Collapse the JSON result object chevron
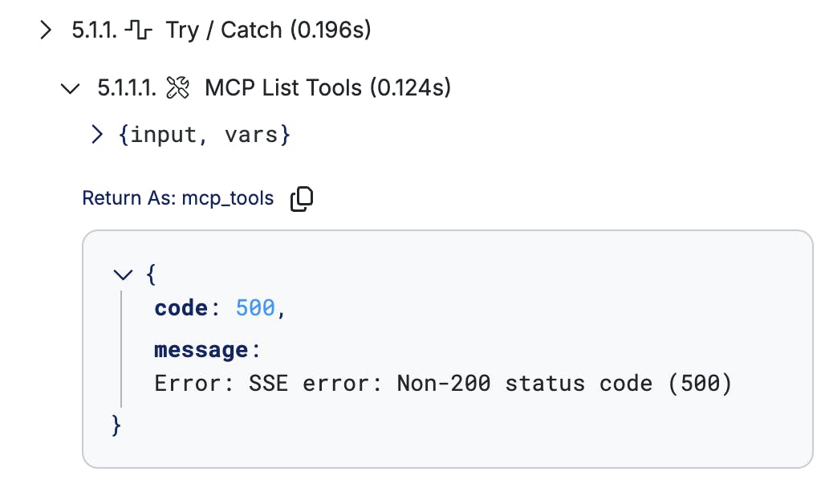Screen dimensions: 833x504 point(123,275)
